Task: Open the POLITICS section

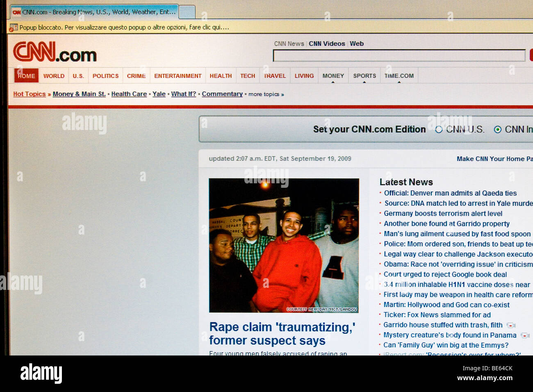Action: pyautogui.click(x=105, y=76)
